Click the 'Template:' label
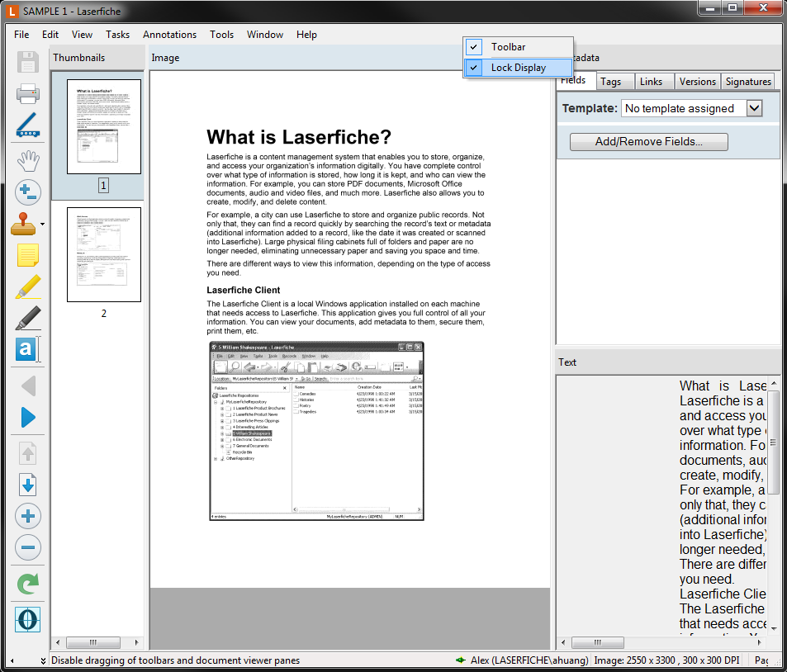787x672 pixels. point(590,108)
